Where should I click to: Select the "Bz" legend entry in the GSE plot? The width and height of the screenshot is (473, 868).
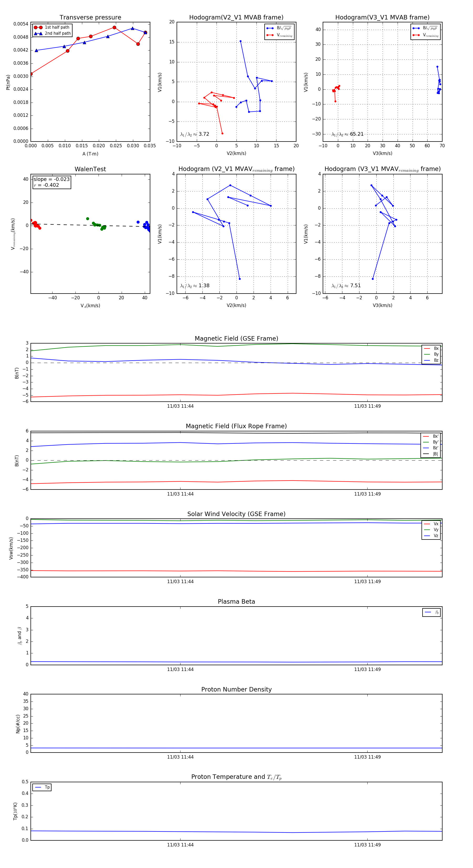(431, 360)
